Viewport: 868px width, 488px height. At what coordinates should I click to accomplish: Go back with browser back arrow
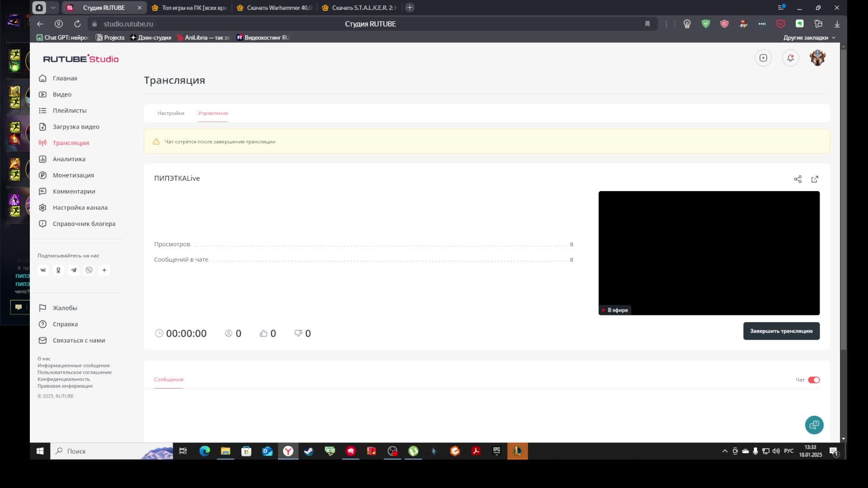tap(40, 24)
